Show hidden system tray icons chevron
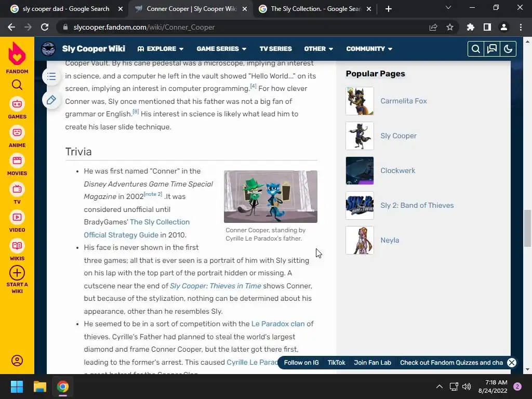 [x=439, y=387]
